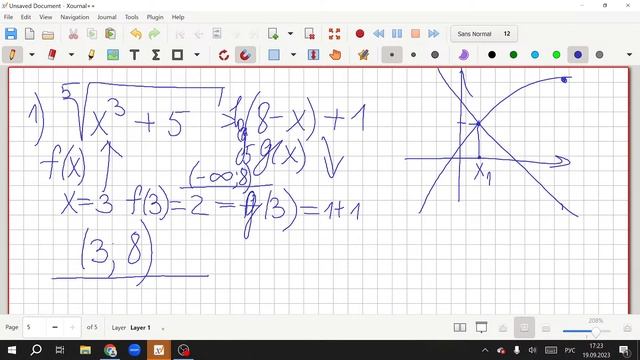Undo the last stroke
The height and width of the screenshot is (360, 640).
pyautogui.click(x=136, y=34)
